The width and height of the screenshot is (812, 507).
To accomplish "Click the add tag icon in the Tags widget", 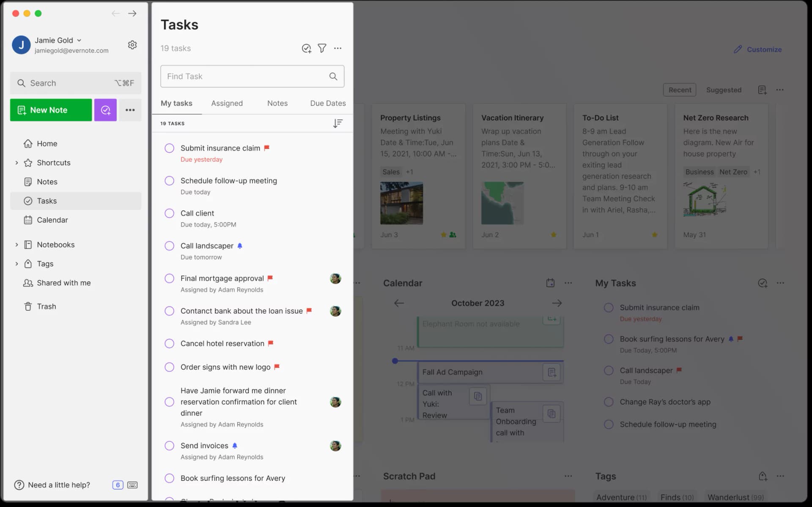I will 763,476.
